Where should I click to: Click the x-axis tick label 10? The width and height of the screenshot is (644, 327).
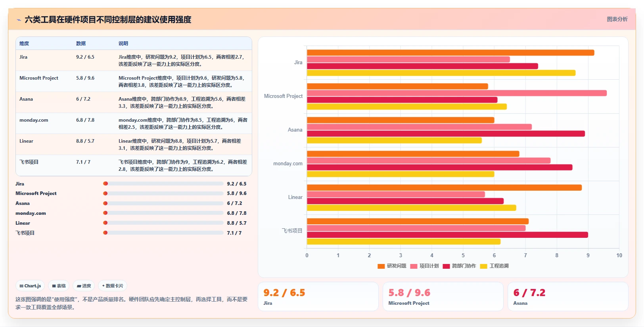tap(619, 255)
